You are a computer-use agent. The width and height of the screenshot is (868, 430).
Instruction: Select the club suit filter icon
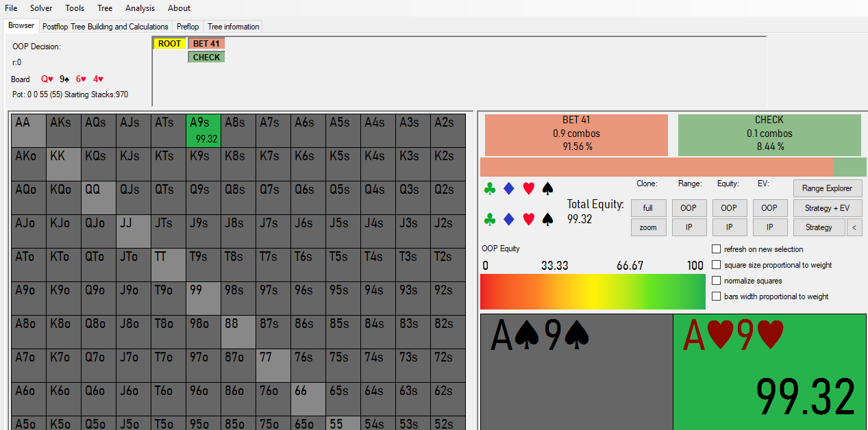click(x=490, y=188)
